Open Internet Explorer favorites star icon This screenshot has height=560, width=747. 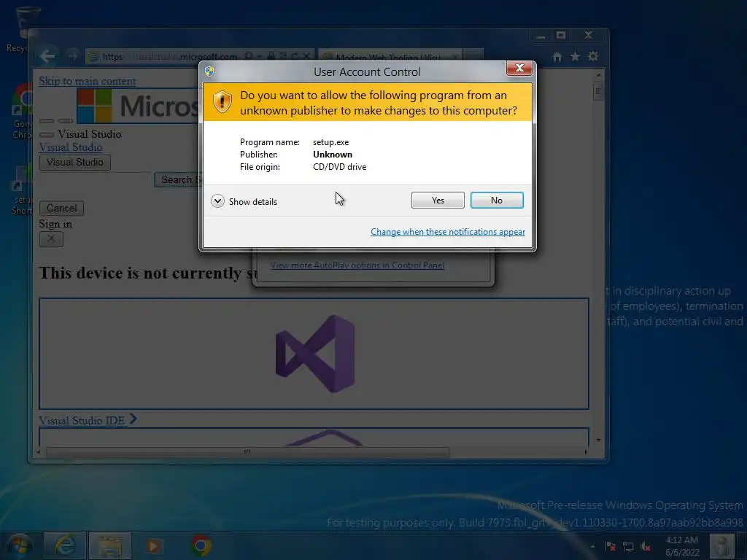click(575, 57)
